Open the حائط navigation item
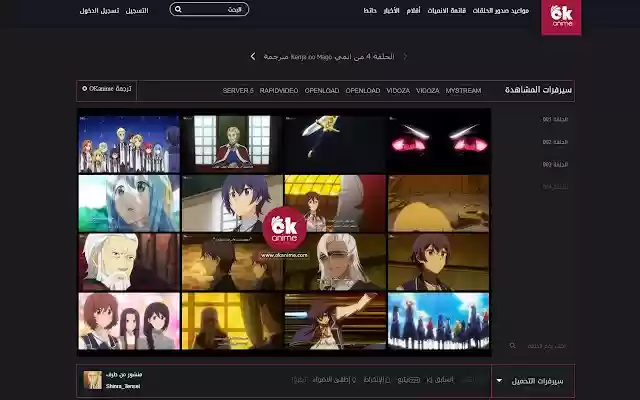The height and width of the screenshot is (400, 640). pos(370,11)
